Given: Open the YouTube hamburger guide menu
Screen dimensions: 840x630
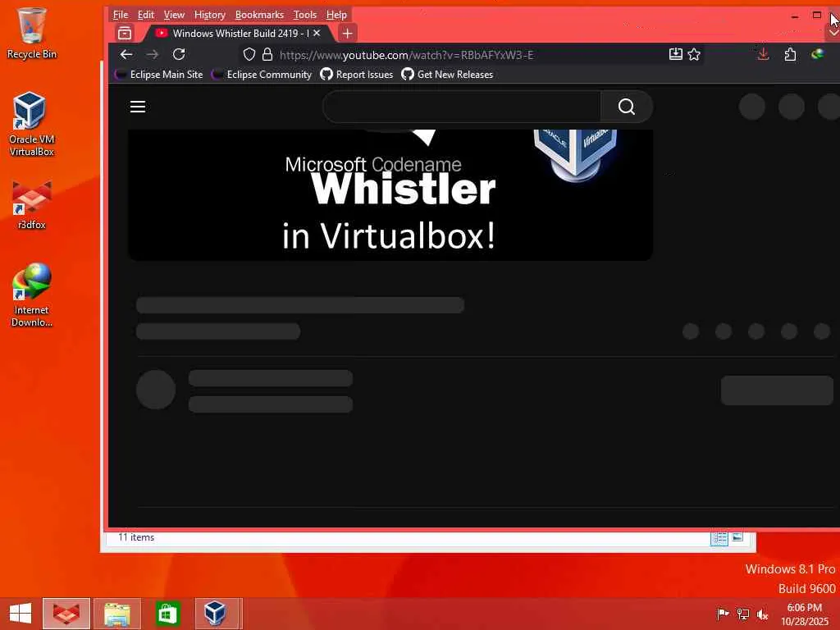Looking at the screenshot, I should coord(138,107).
